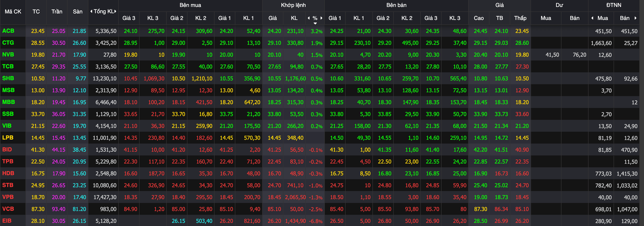644x226 pixels.
Task: Click SHB matched volume 1,176,60
Action: coord(295,79)
